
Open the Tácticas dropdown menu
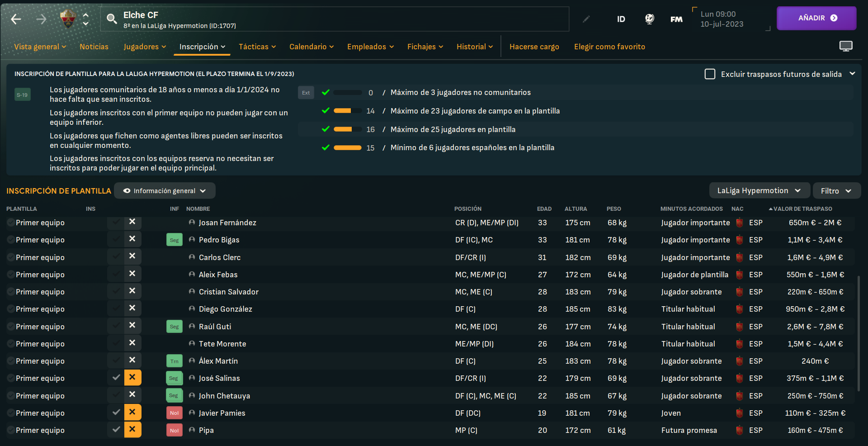(x=257, y=47)
